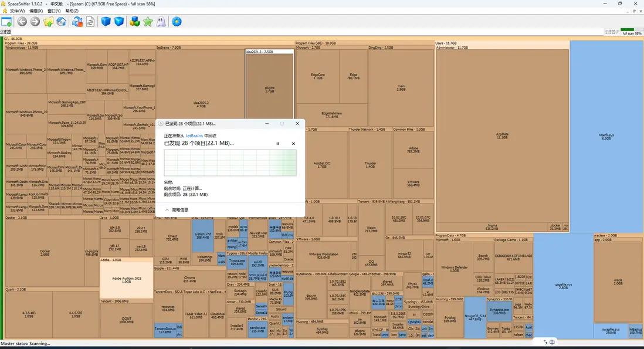This screenshot has height=349, width=644.
Task: Click the recycle dialog progress graph
Action: tap(230, 162)
